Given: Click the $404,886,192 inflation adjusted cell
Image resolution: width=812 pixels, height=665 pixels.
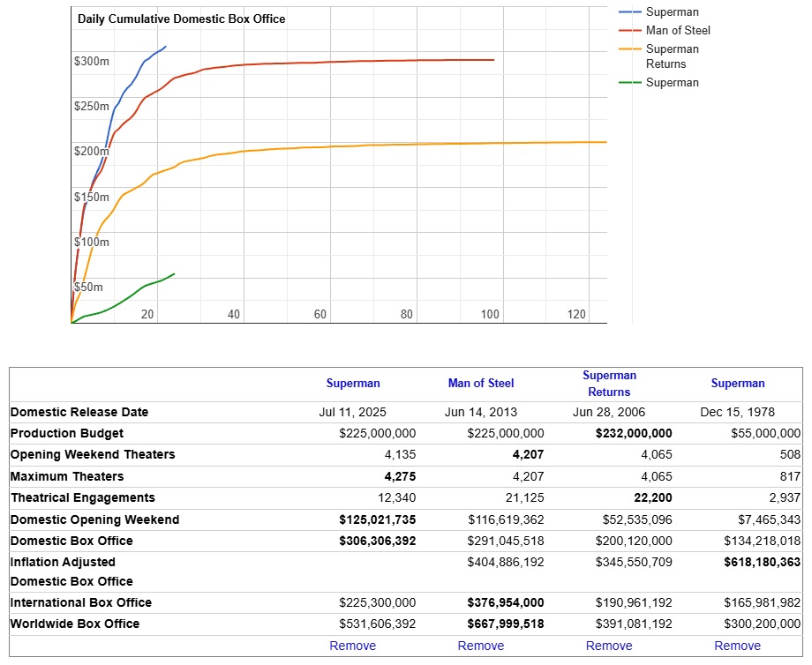Looking at the screenshot, I should (506, 563).
